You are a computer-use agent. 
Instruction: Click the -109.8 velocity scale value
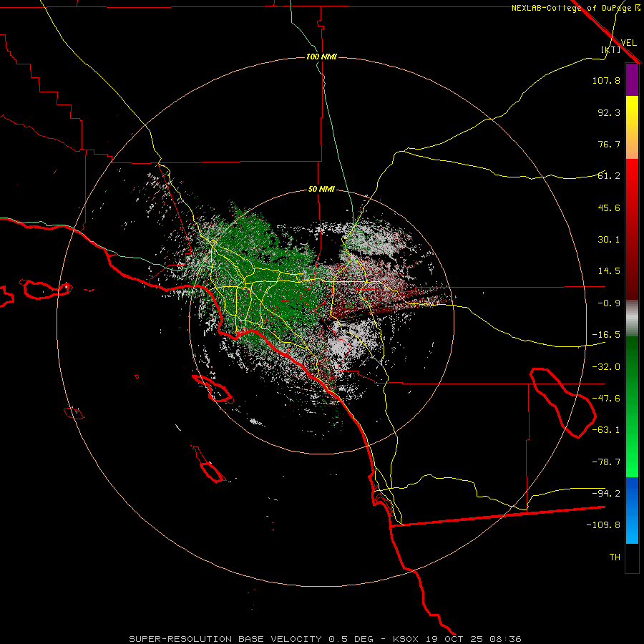point(603,525)
